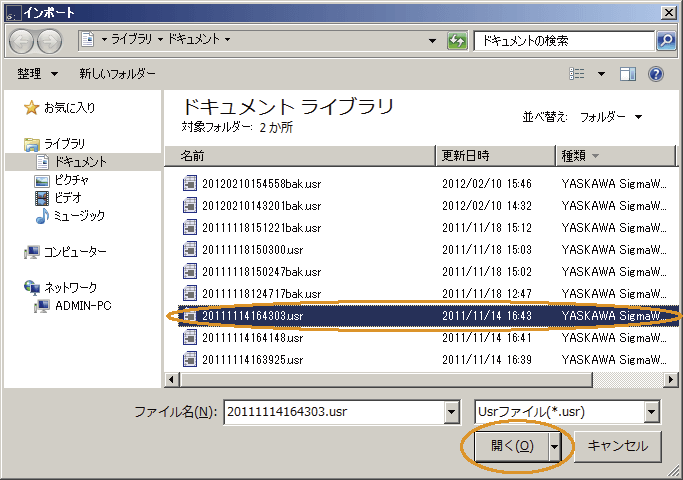The image size is (683, 480).
Task: Click 新しいフォルダー to create a folder
Action: (x=117, y=74)
